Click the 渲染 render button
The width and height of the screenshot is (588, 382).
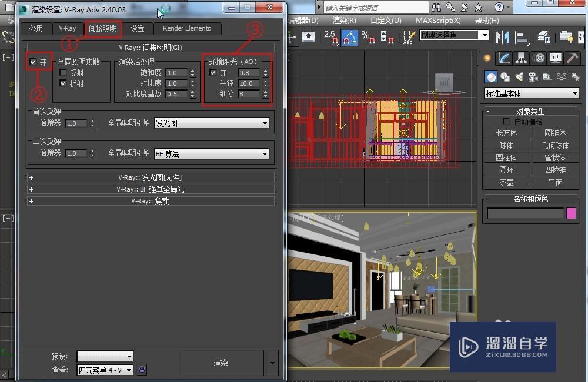[x=220, y=363]
